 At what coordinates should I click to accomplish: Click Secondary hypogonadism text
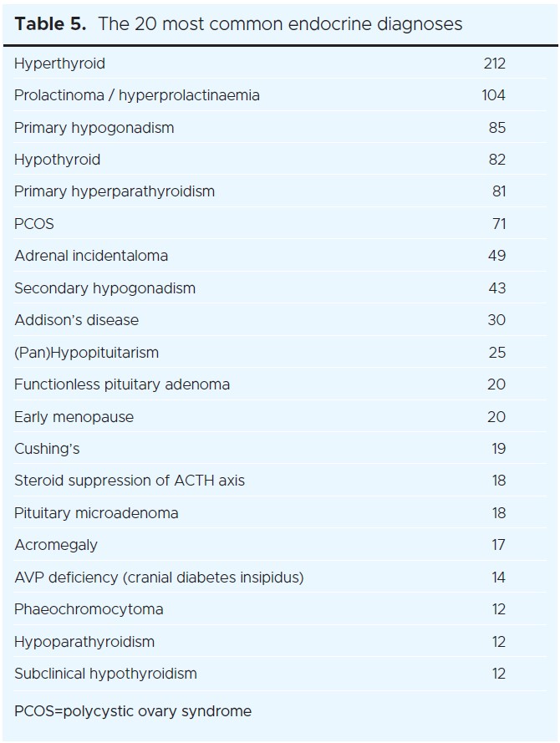click(104, 288)
